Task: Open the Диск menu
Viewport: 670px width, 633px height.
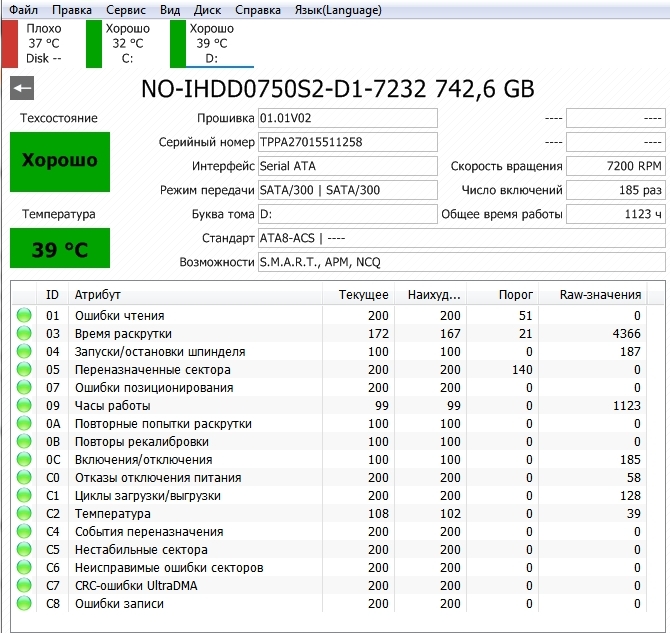Action: (x=207, y=10)
